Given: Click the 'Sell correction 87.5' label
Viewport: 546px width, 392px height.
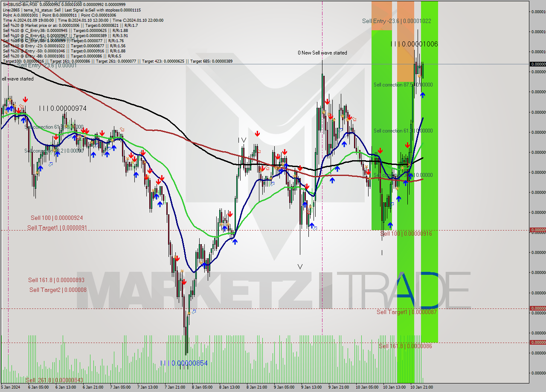Looking at the screenshot, I should click(403, 85).
